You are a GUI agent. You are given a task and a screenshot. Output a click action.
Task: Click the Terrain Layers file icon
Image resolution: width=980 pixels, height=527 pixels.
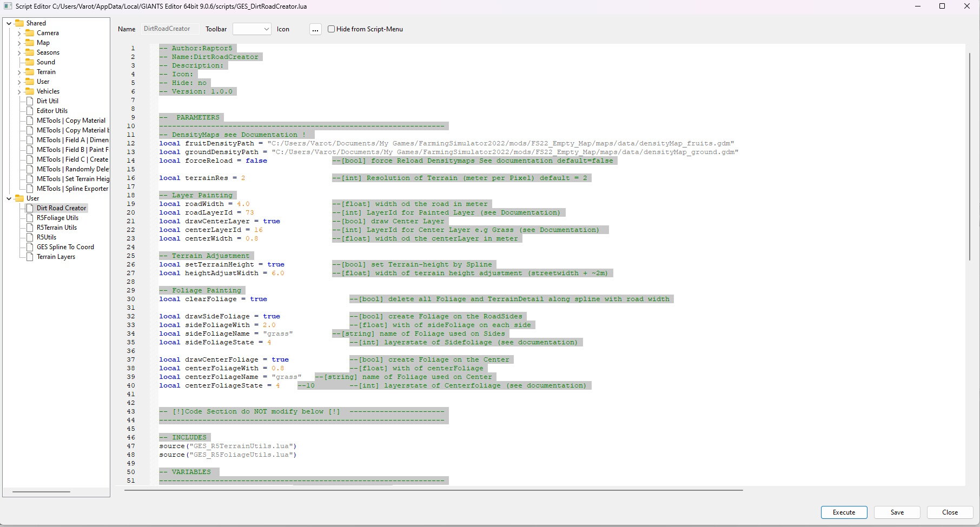coord(30,257)
